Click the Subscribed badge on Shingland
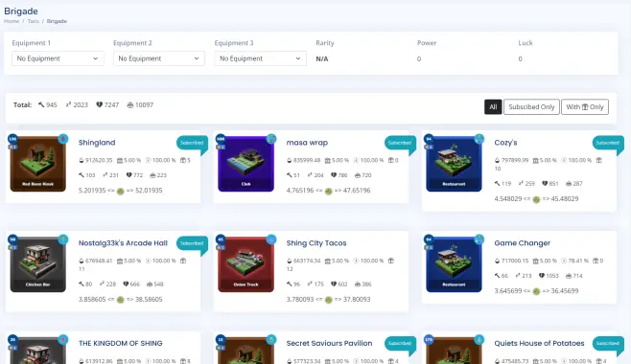The width and height of the screenshot is (631, 364). (x=192, y=143)
